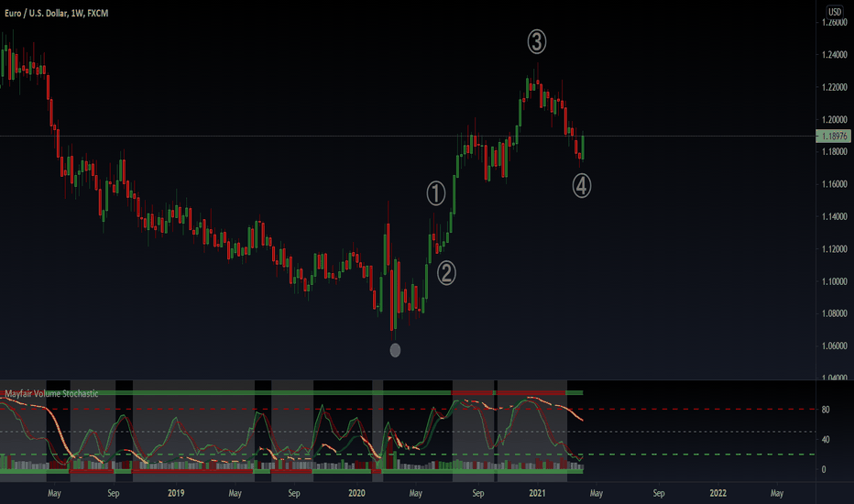Click the Sep label just before 2019

114,493
